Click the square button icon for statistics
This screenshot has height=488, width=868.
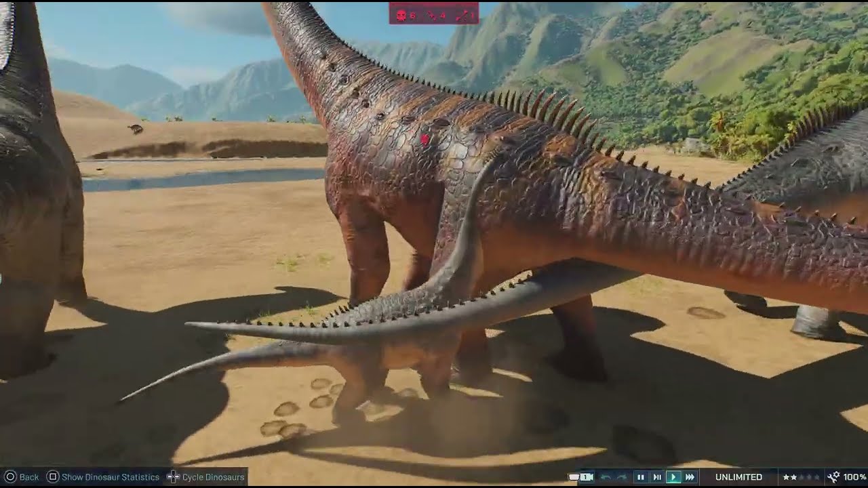(x=53, y=477)
